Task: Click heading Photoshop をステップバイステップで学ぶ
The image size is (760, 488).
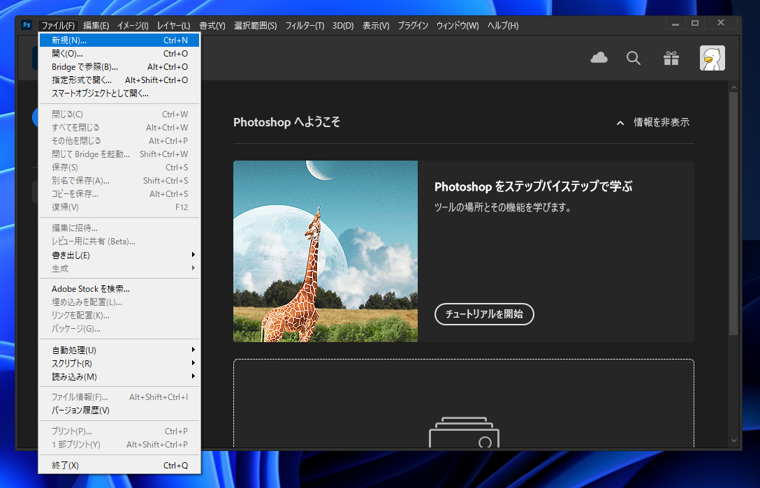Action: [x=533, y=187]
